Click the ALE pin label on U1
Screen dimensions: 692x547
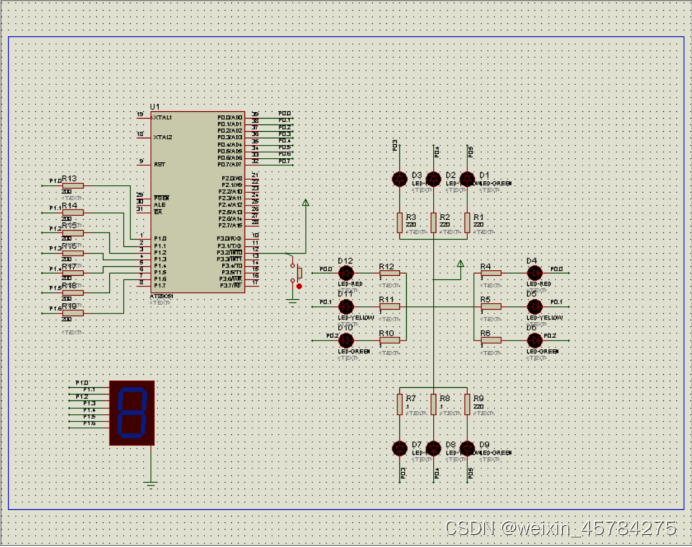pyautogui.click(x=159, y=205)
